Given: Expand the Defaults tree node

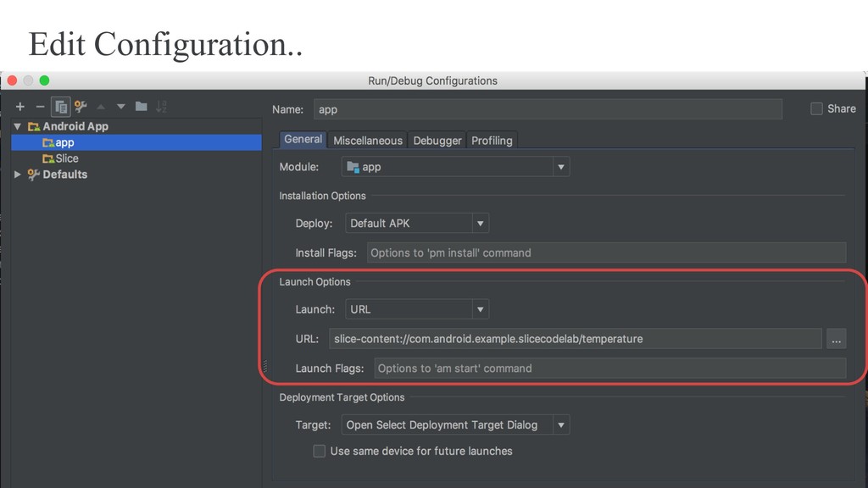Looking at the screenshot, I should (18, 175).
